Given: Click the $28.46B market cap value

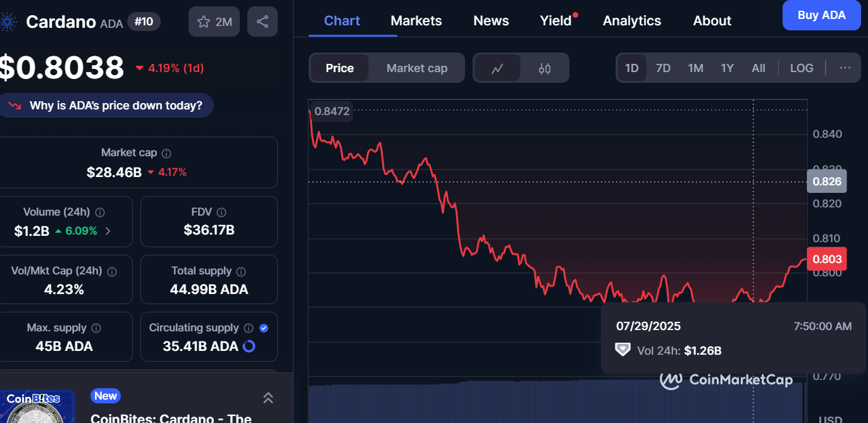Looking at the screenshot, I should 114,172.
